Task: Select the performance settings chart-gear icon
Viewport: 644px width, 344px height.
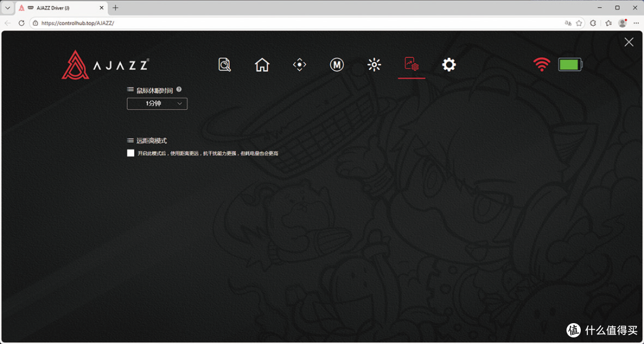Action: pyautogui.click(x=411, y=64)
